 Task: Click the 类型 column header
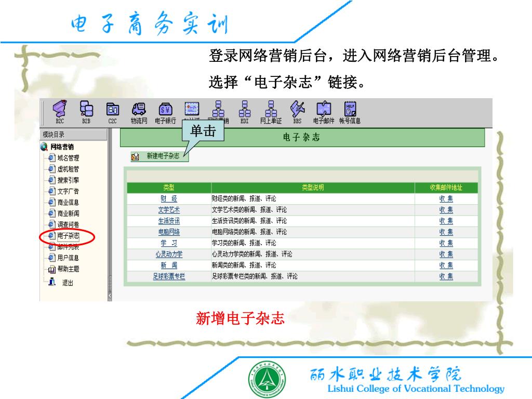[169, 187]
